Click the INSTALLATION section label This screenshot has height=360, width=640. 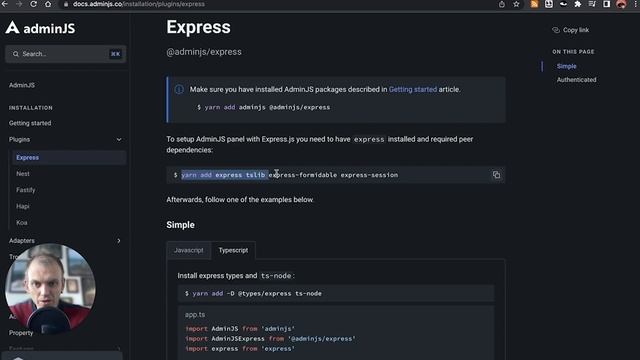[x=31, y=108]
